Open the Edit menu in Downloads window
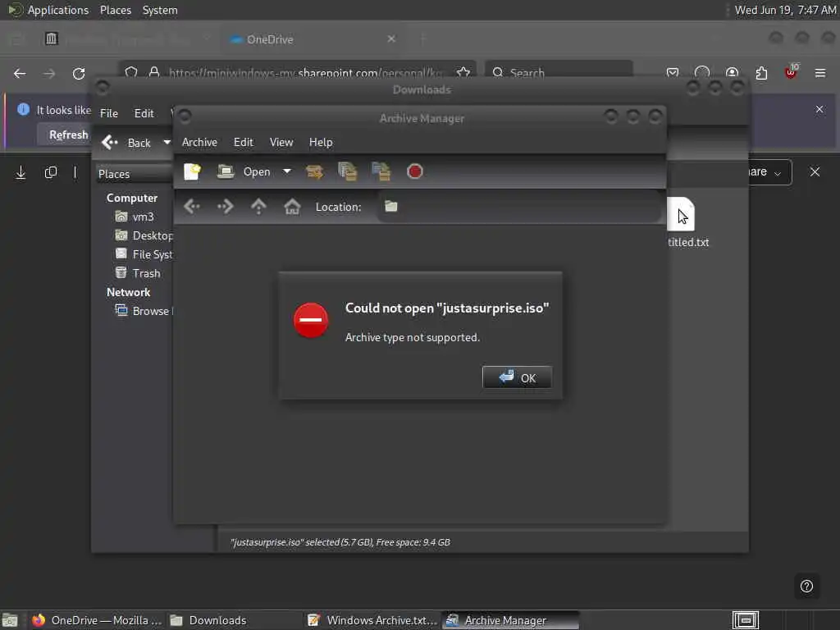This screenshot has width=840, height=630. (x=144, y=113)
